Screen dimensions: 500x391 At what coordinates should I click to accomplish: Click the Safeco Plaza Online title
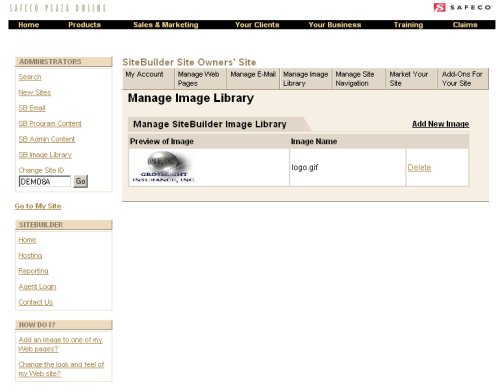pos(58,8)
